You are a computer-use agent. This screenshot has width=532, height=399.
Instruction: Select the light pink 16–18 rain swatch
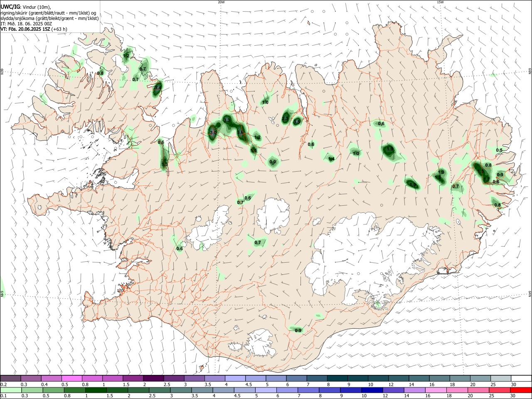pyautogui.click(x=436, y=390)
